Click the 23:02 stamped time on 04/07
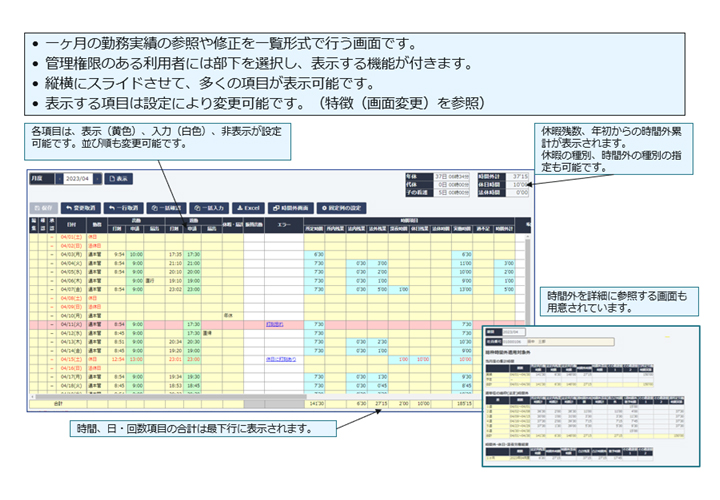Screen dimensions: 720x500 174,290
